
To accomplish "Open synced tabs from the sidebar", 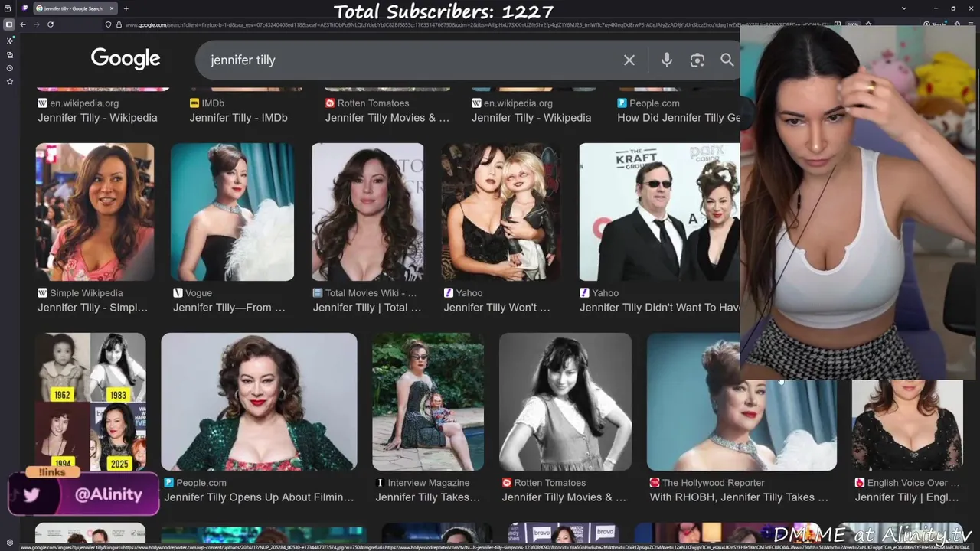I will (x=10, y=54).
